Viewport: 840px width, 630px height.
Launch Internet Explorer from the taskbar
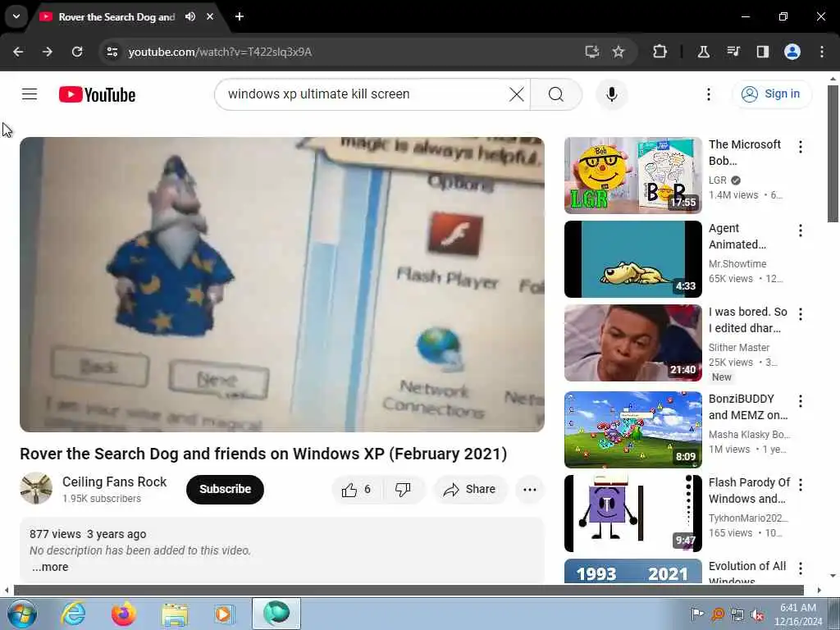(73, 614)
